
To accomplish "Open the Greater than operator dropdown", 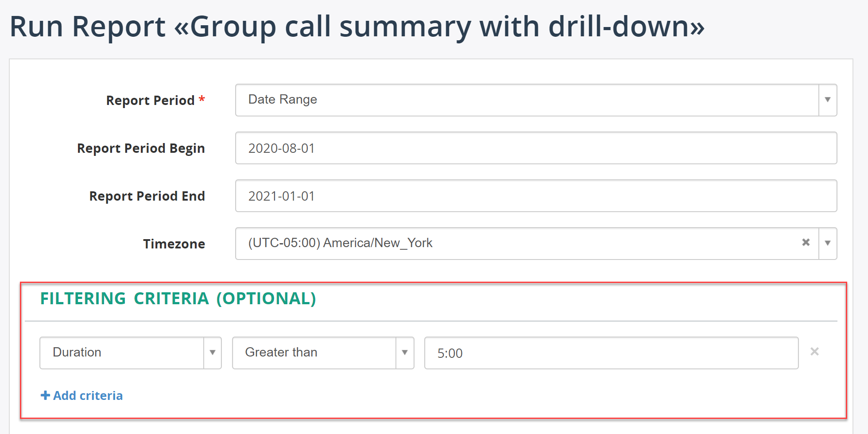I will [x=323, y=353].
